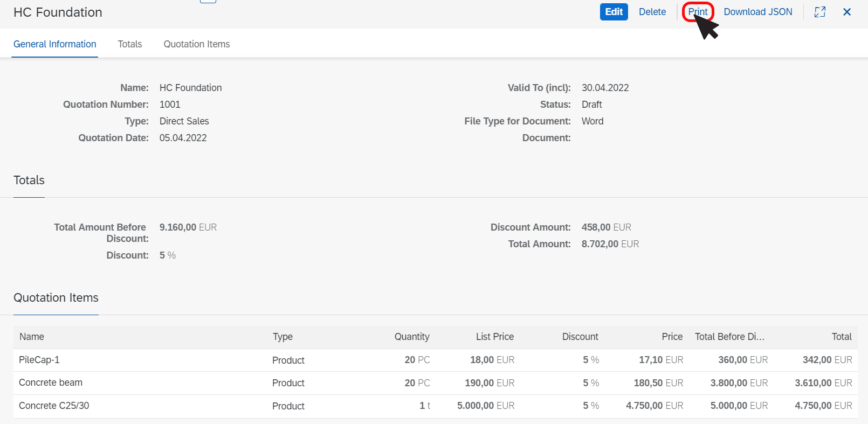
Task: Download JSON of the quotation
Action: pyautogui.click(x=758, y=12)
